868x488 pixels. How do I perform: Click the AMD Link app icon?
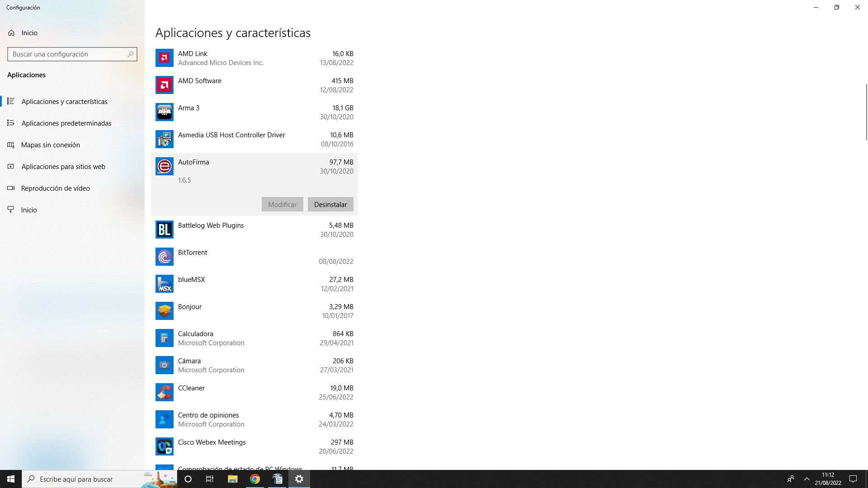(164, 58)
